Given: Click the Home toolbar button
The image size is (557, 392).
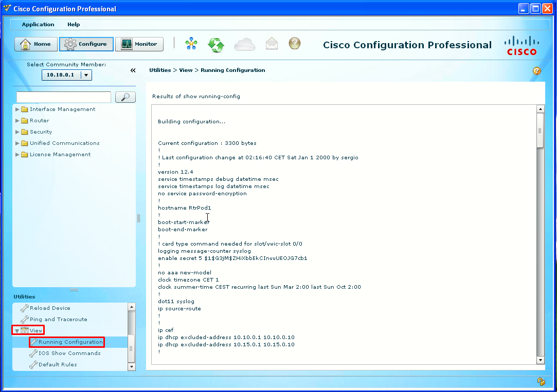Looking at the screenshot, I should point(36,44).
